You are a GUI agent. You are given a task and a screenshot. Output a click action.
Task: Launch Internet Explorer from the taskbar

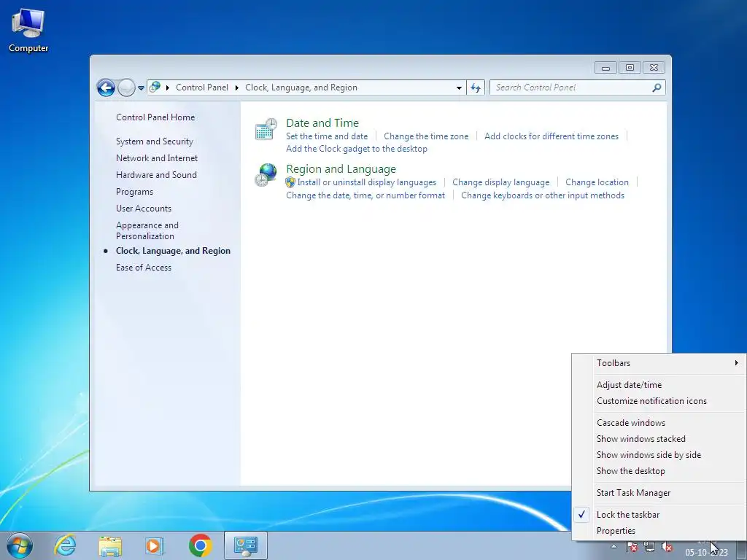pos(65,545)
